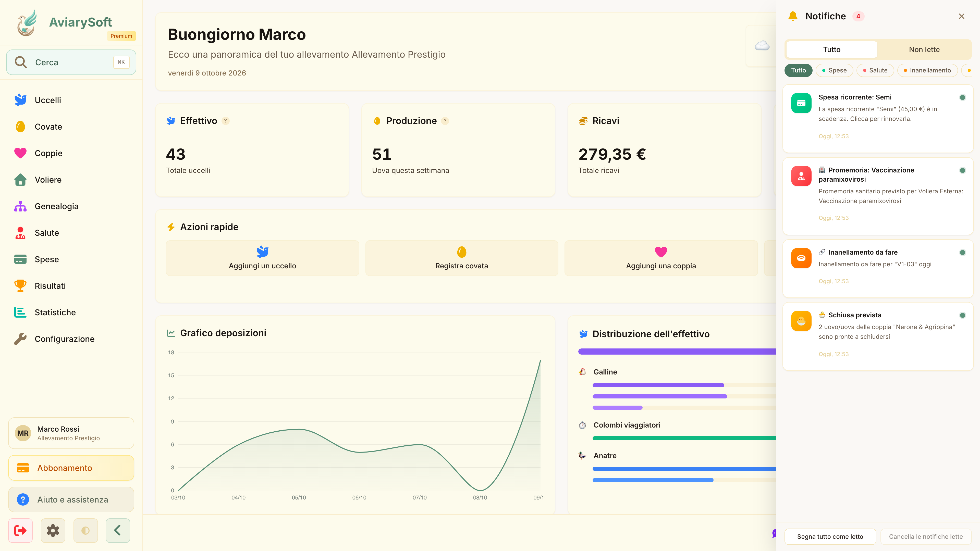The image size is (980, 551).
Task: Click the Risultati trophy icon
Action: (x=20, y=286)
